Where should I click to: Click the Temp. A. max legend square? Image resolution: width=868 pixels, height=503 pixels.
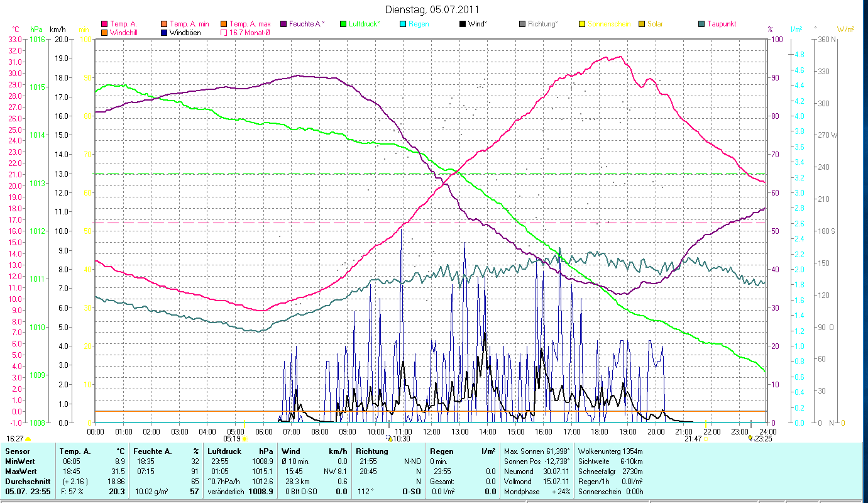224,25
